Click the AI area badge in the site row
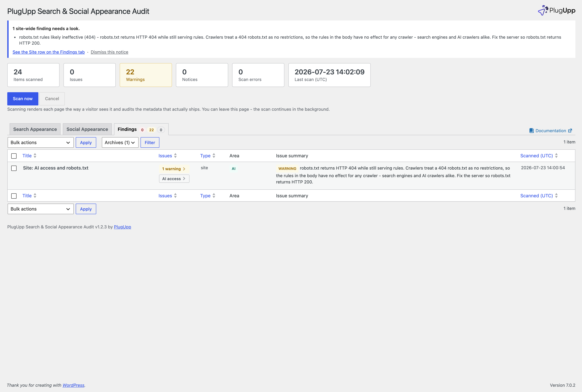582x392 pixels. pos(234,169)
